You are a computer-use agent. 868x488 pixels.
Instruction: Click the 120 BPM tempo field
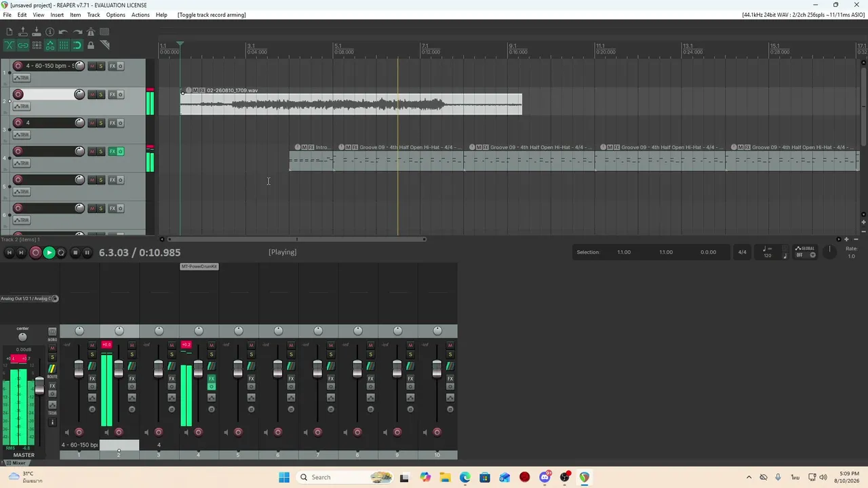coord(768,255)
